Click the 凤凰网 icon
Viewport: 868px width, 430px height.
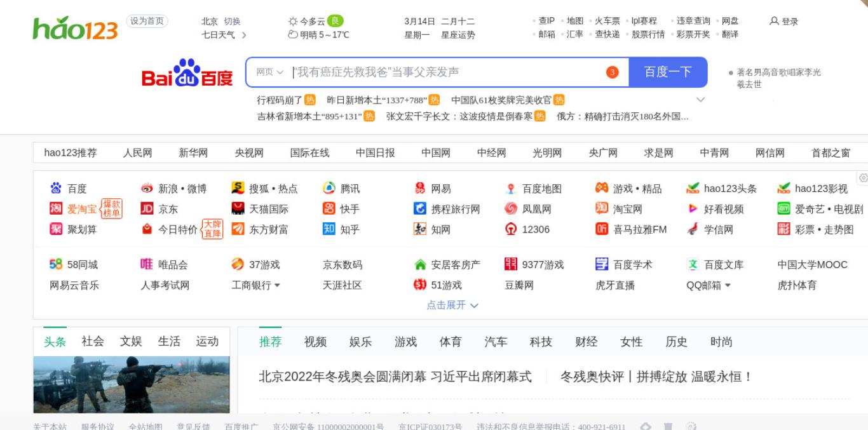click(x=511, y=209)
